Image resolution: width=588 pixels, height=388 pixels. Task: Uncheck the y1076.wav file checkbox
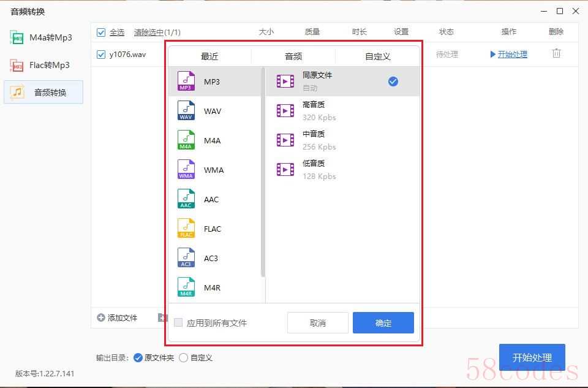point(101,55)
